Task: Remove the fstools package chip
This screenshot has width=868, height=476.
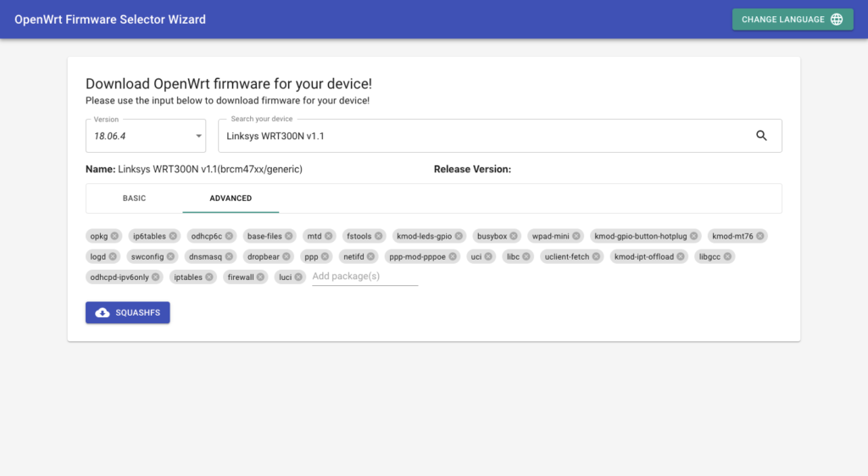Action: (x=379, y=236)
